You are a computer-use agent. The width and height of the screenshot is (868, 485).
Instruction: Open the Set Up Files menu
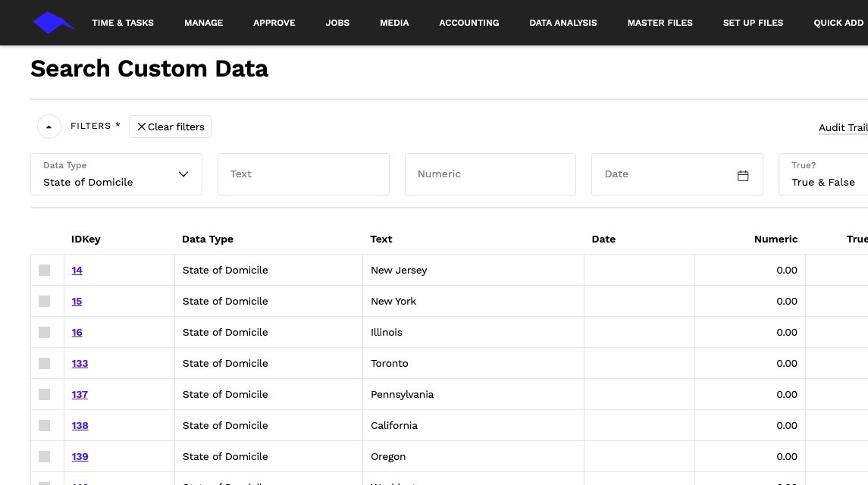point(753,23)
